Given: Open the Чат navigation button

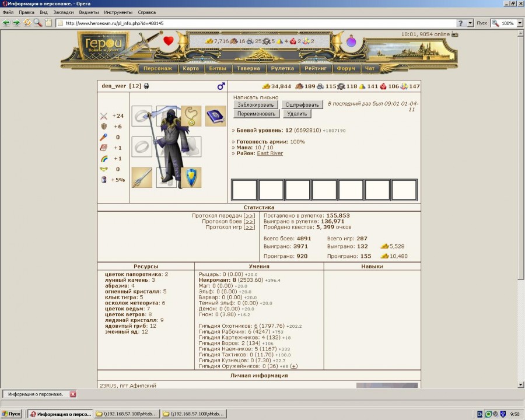Looking at the screenshot, I should click(370, 68).
